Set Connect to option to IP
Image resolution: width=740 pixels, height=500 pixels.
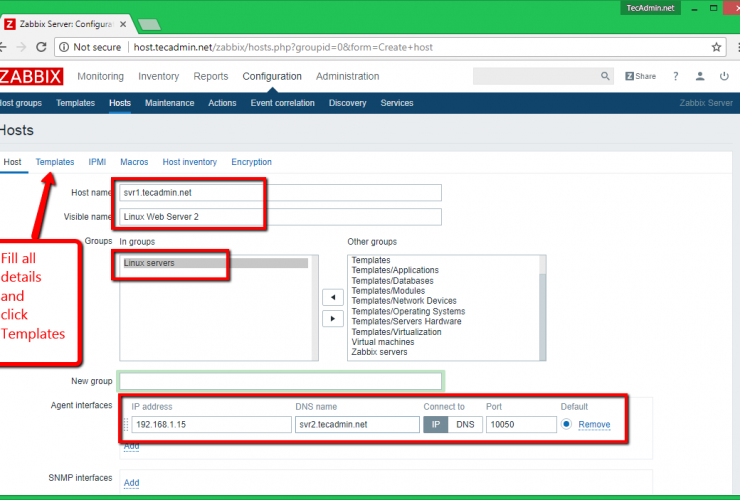[435, 424]
